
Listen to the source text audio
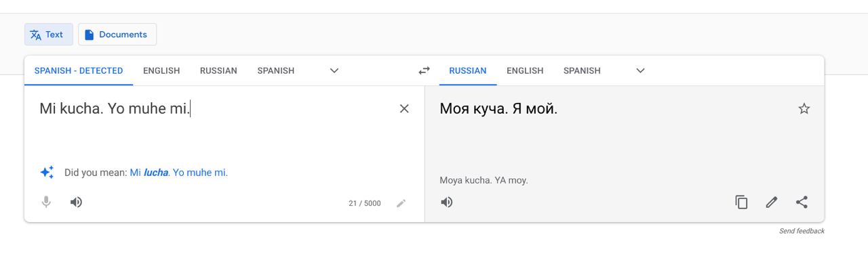(77, 202)
